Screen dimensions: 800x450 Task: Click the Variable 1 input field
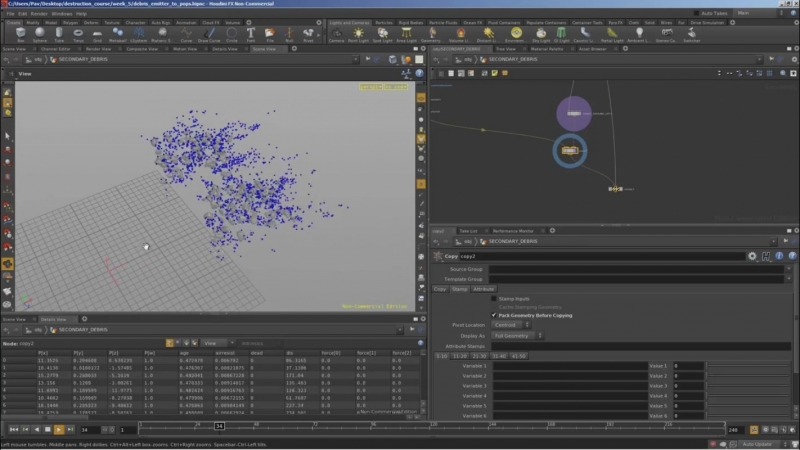coord(569,366)
